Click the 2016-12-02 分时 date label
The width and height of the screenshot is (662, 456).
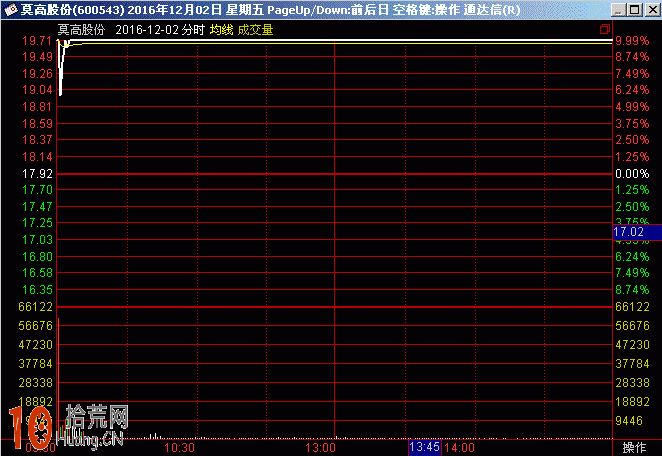click(x=160, y=30)
